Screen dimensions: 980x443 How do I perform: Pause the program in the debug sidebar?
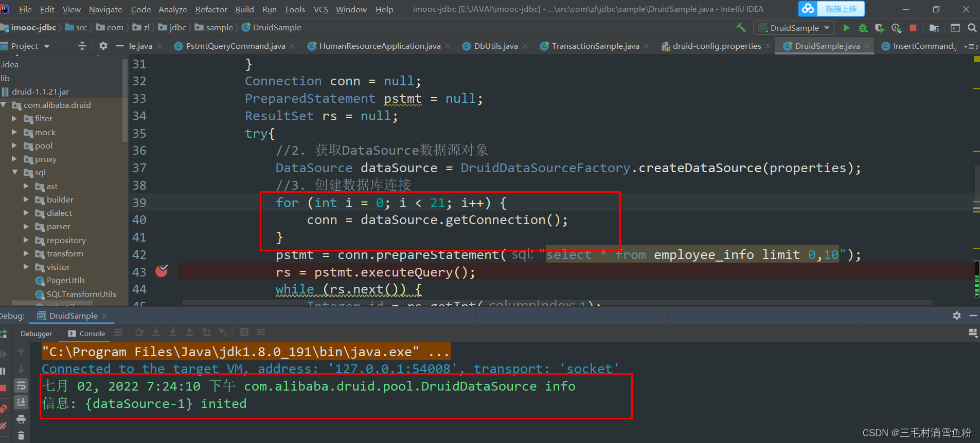[3, 371]
